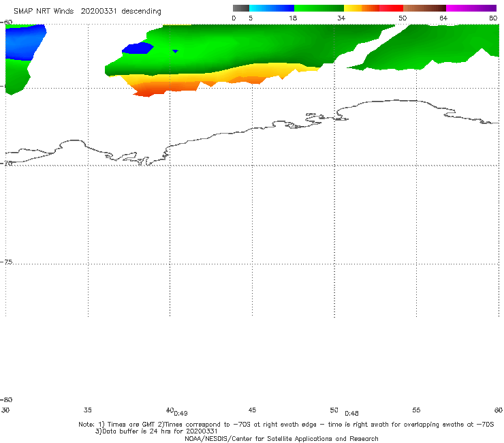The height and width of the screenshot is (443, 504).
Task: Click the blue segment of the wind color bar
Action: [272, 8]
